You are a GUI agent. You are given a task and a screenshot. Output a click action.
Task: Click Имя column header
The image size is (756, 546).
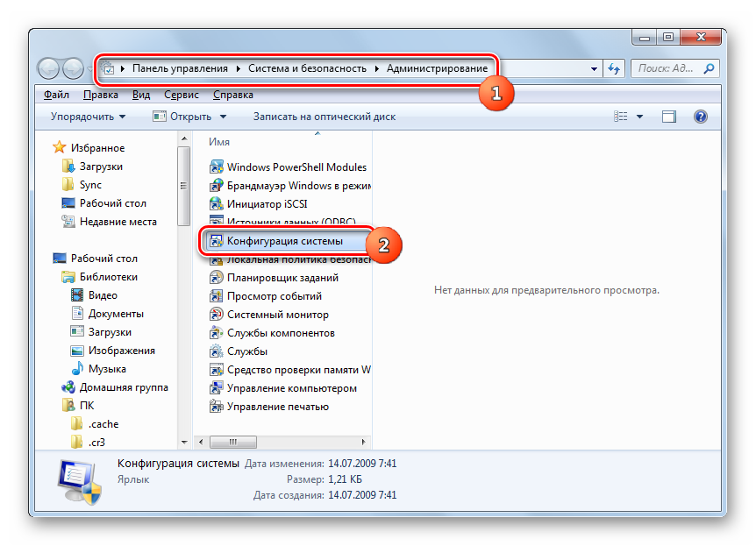pyautogui.click(x=220, y=142)
